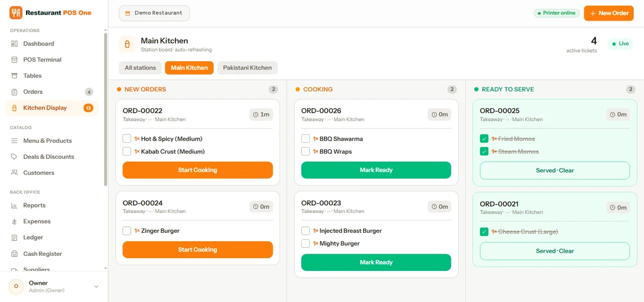Click the Deals & Discounts tag icon
644x302 pixels.
pyautogui.click(x=14, y=157)
